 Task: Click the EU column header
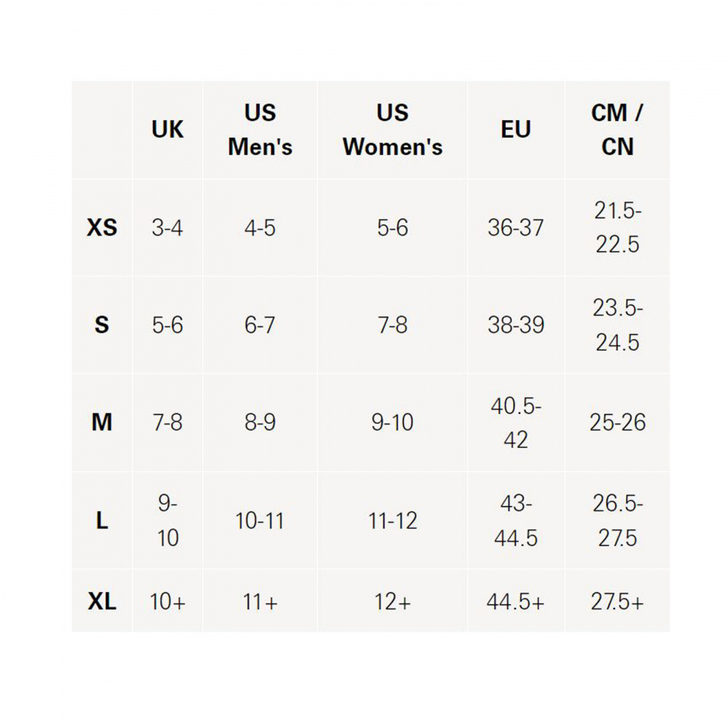point(515,130)
